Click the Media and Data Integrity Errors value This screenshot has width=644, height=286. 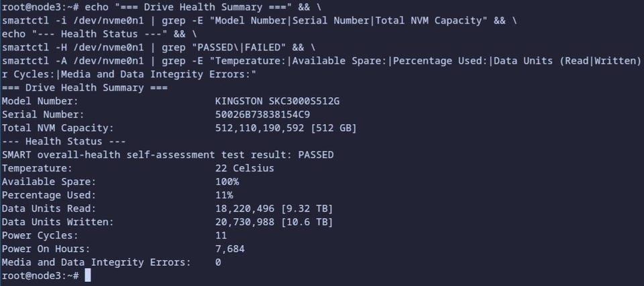tap(218, 263)
